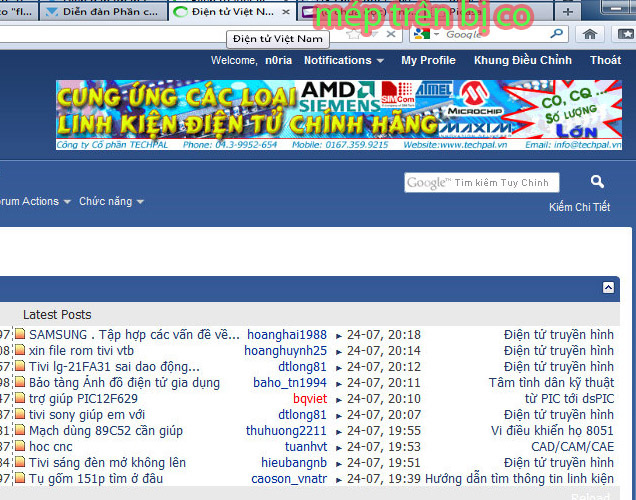Click the loading favicon on Điện tử Việt N... tab
Image resolution: width=636 pixels, height=500 pixels.
coord(180,12)
